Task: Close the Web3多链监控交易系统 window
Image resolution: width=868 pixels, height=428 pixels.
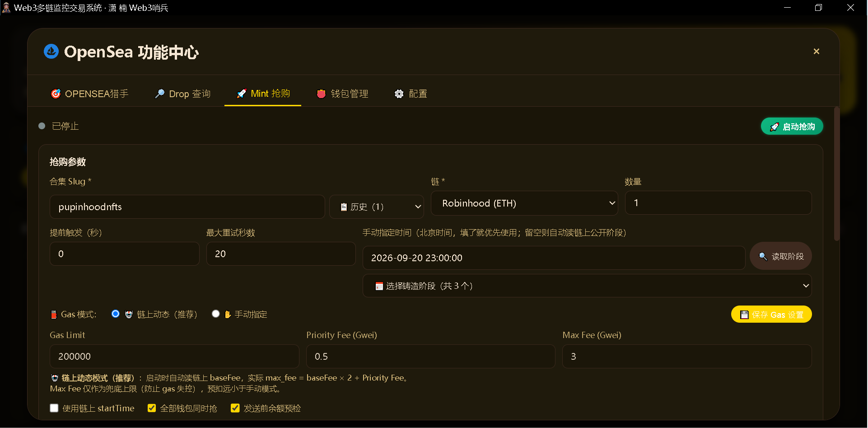Action: click(x=850, y=8)
